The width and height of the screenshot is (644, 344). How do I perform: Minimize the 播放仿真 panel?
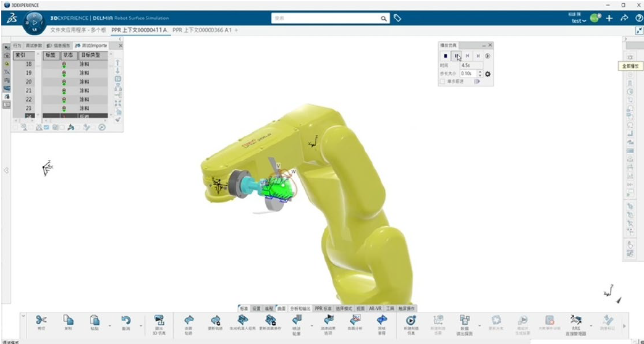[484, 46]
